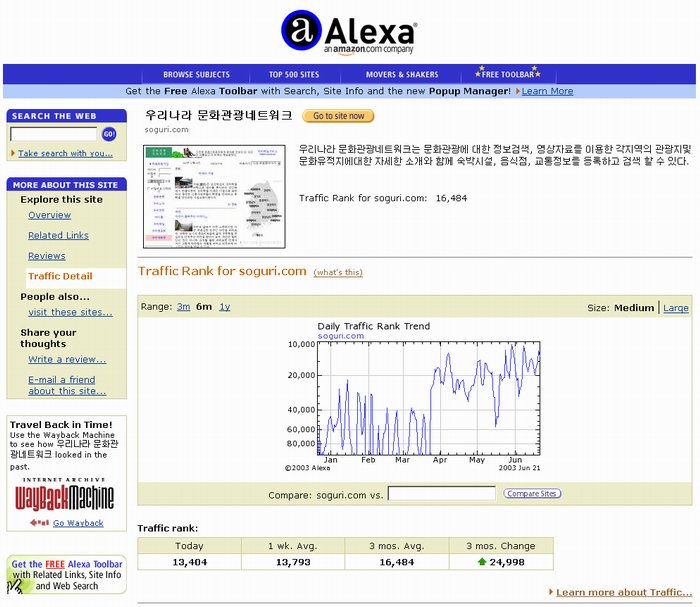
Task: Switch the range to 3m
Action: pos(183,307)
